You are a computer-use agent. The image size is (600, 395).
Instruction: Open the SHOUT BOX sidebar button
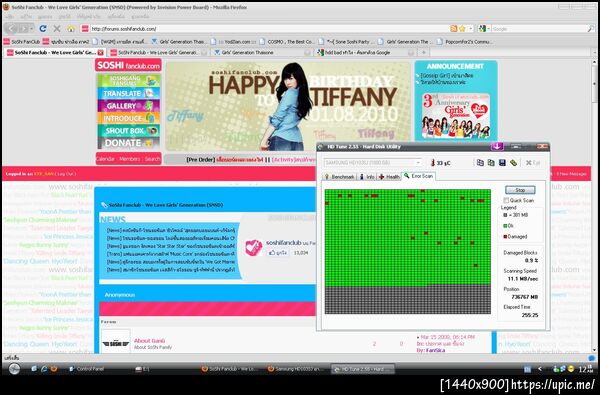[x=129, y=131]
